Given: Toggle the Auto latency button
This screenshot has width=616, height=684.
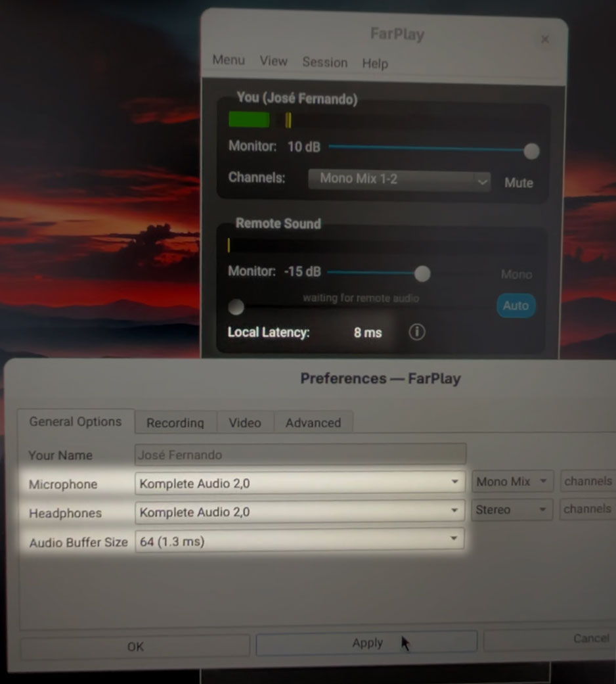Looking at the screenshot, I should point(516,306).
